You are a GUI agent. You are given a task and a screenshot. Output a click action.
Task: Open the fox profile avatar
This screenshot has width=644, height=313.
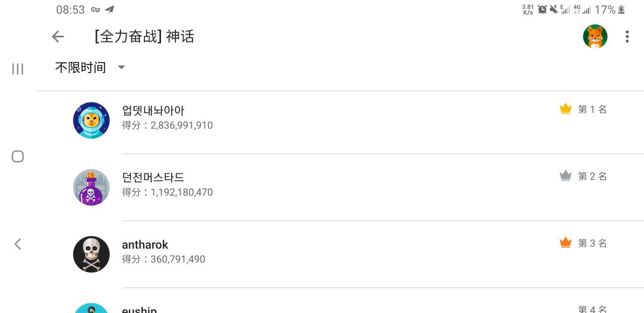(595, 37)
